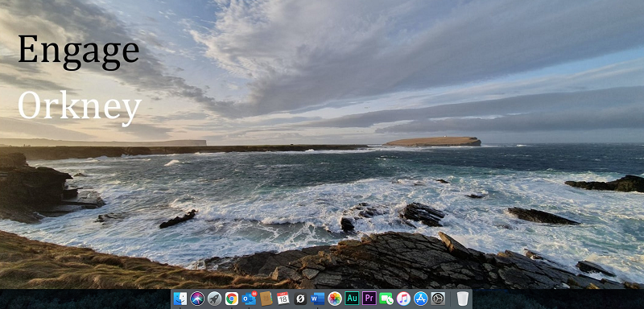Open the Trash in the dock
644x309 pixels.
point(462,299)
